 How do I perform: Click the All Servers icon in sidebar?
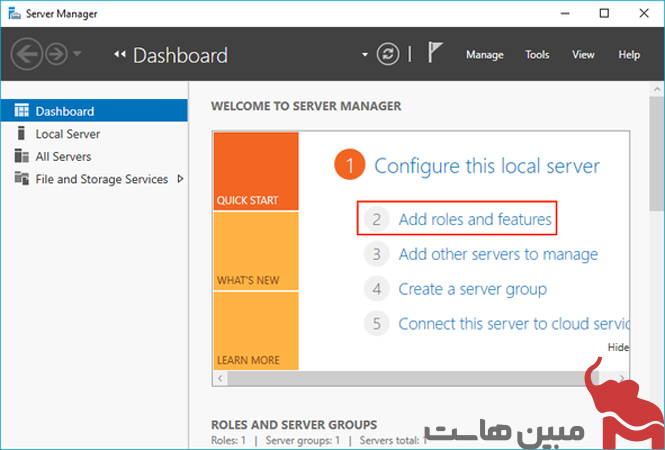click(22, 156)
